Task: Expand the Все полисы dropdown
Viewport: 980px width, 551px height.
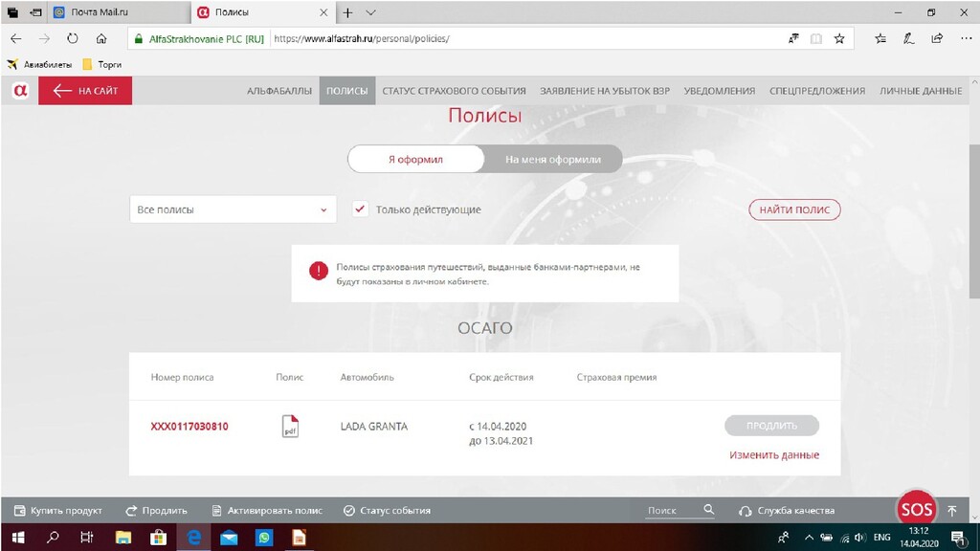Action: [x=233, y=209]
